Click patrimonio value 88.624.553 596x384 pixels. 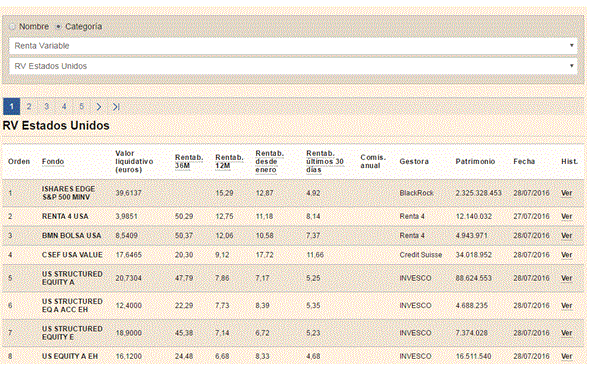tap(474, 278)
